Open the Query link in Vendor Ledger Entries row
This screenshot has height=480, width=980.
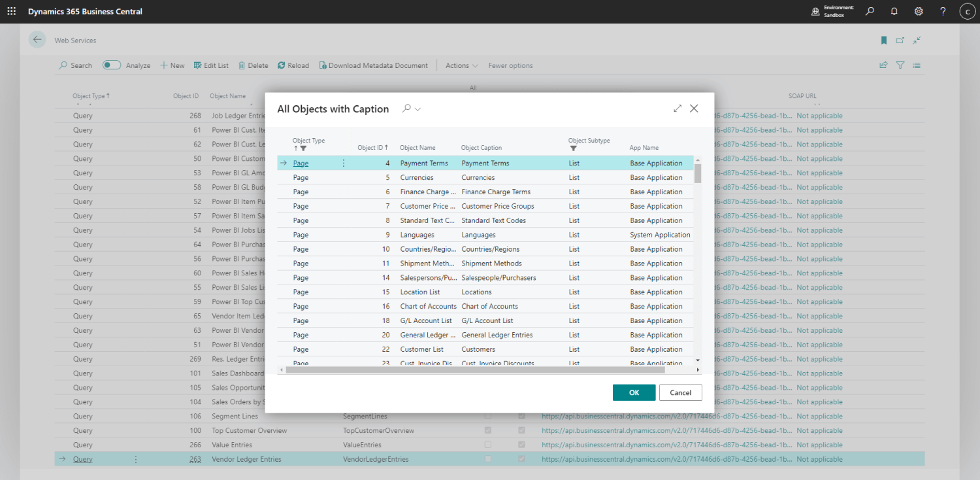(x=83, y=459)
